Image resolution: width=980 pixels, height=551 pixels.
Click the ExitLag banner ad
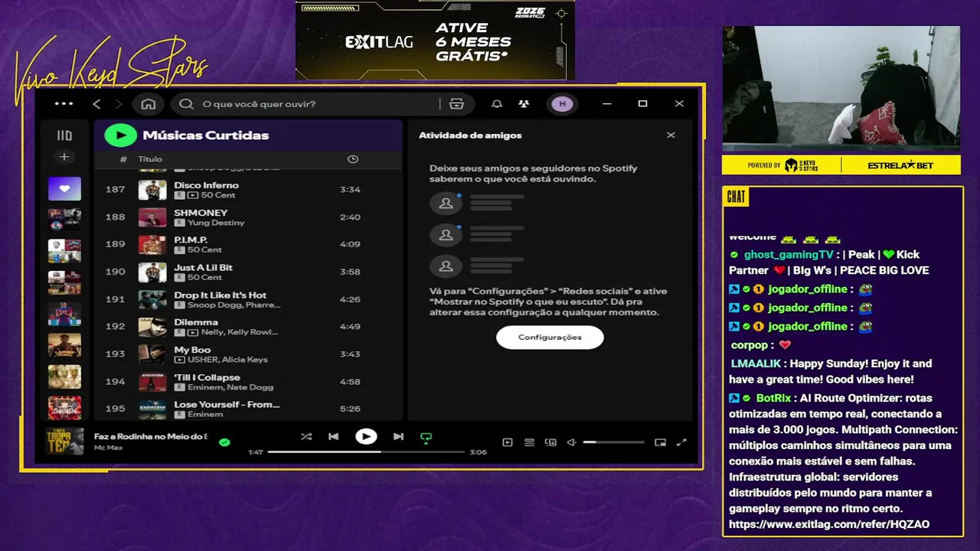pyautogui.click(x=435, y=40)
